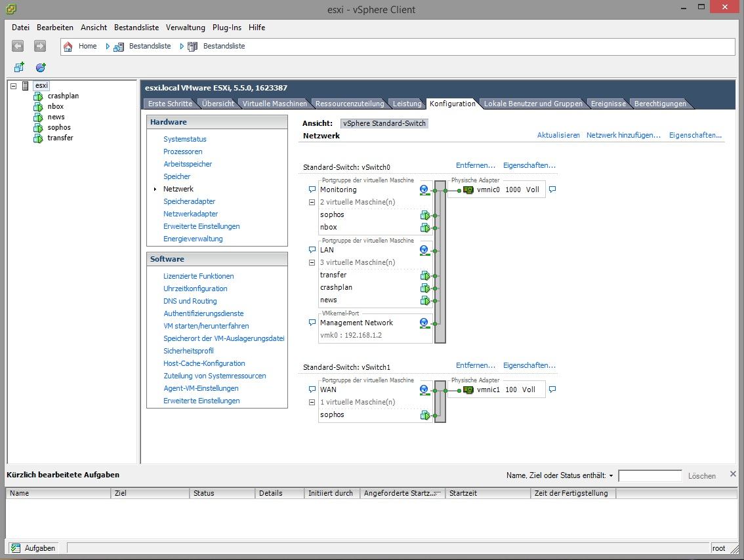Switch to the Leistung tab
Image resolution: width=744 pixels, height=560 pixels.
click(x=407, y=104)
